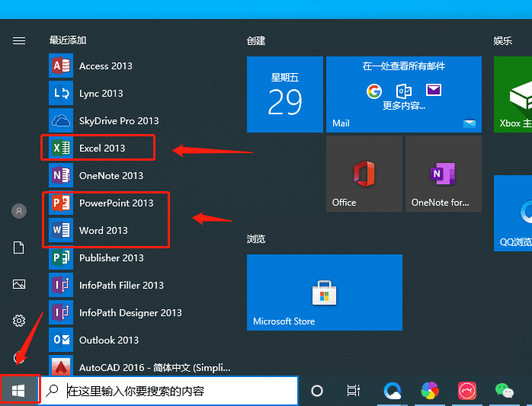Screen dimensions: 532x406
Task: Click the 娱乐 group heading
Action: pos(503,41)
